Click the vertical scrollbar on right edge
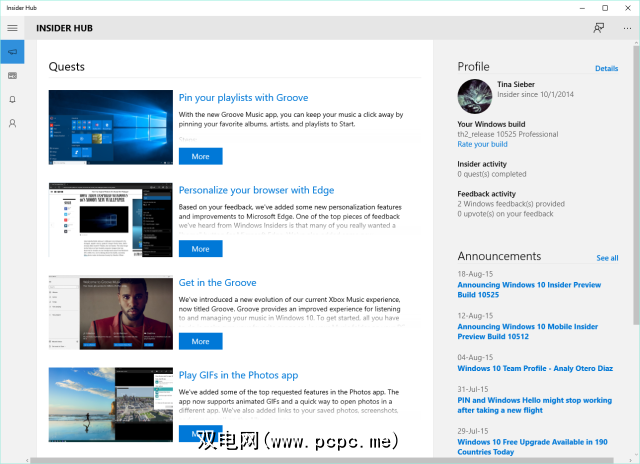Screen dimensions: 640x464 pyautogui.click(x=636, y=184)
